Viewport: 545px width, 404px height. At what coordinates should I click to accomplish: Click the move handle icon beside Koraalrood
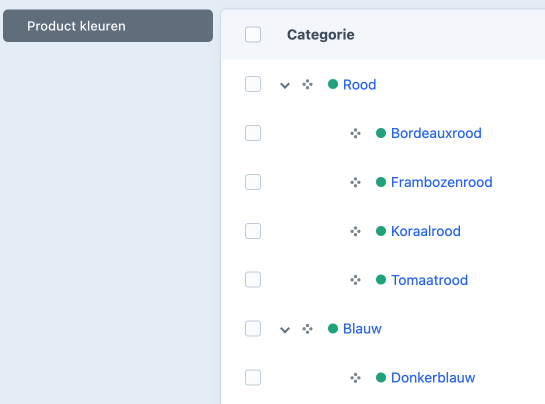[x=355, y=231]
